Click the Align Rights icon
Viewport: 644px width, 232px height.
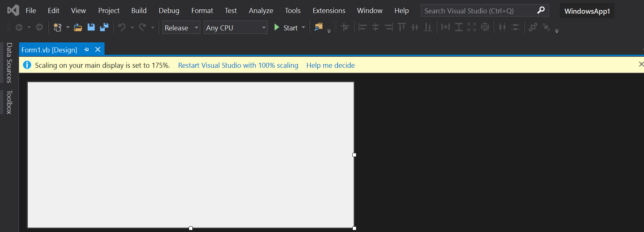click(x=388, y=27)
